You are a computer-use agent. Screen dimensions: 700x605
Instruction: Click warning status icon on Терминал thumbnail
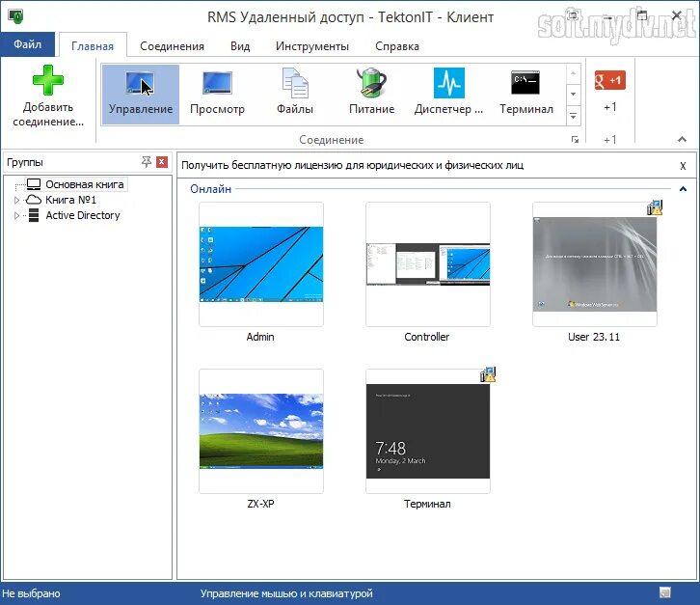point(488,374)
